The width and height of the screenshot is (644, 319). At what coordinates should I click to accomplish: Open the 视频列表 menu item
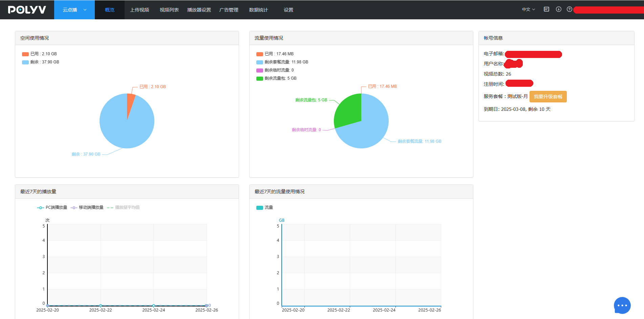pyautogui.click(x=169, y=10)
